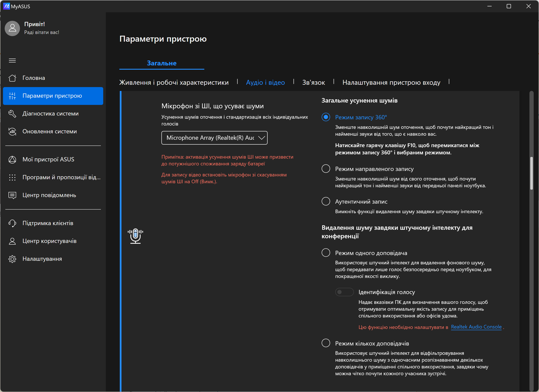Open Живлення і робочі характеристики section
This screenshot has width=539, height=392.
174,82
